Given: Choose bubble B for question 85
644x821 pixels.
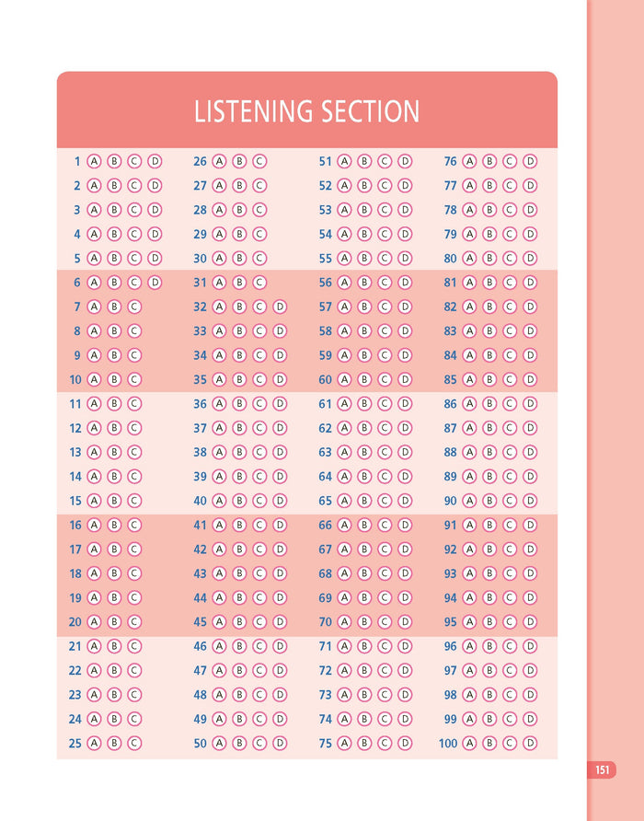Looking at the screenshot, I should (489, 379).
